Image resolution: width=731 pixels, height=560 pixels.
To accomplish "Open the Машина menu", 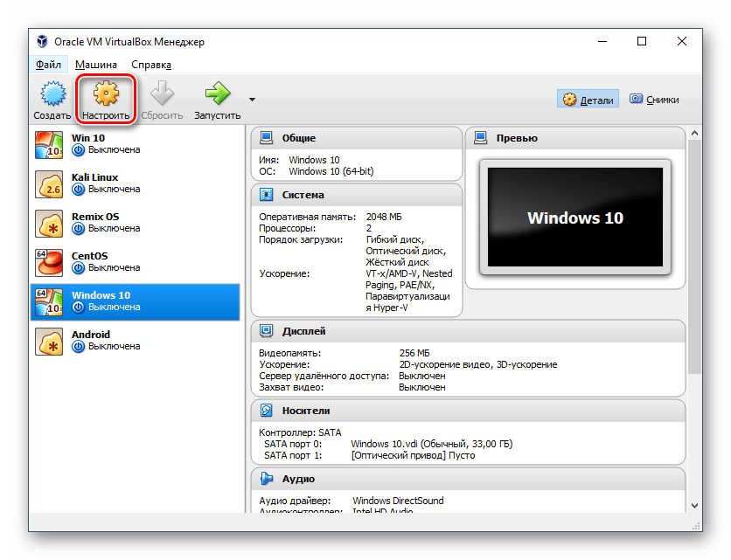I will [95, 64].
